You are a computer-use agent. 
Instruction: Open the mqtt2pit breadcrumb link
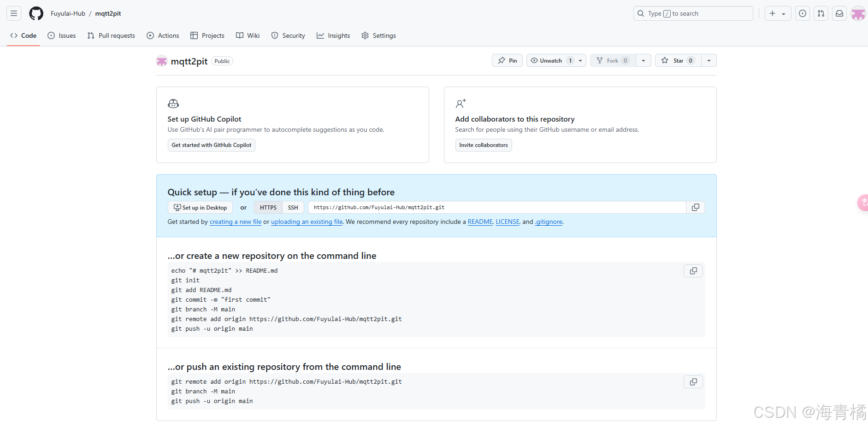tap(108, 13)
